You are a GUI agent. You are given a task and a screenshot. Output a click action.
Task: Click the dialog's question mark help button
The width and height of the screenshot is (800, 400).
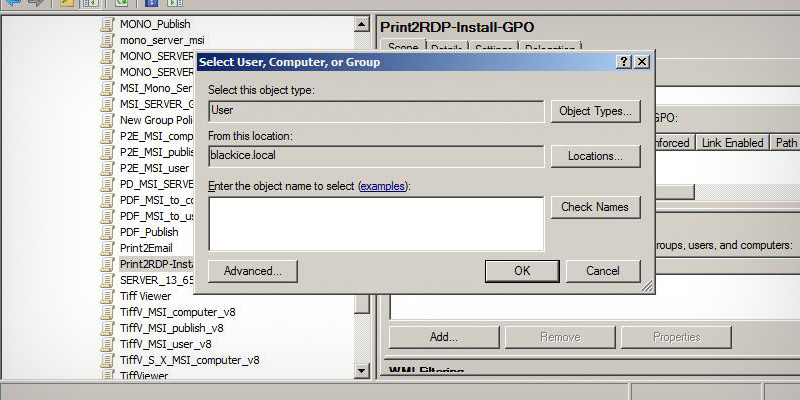[625, 62]
